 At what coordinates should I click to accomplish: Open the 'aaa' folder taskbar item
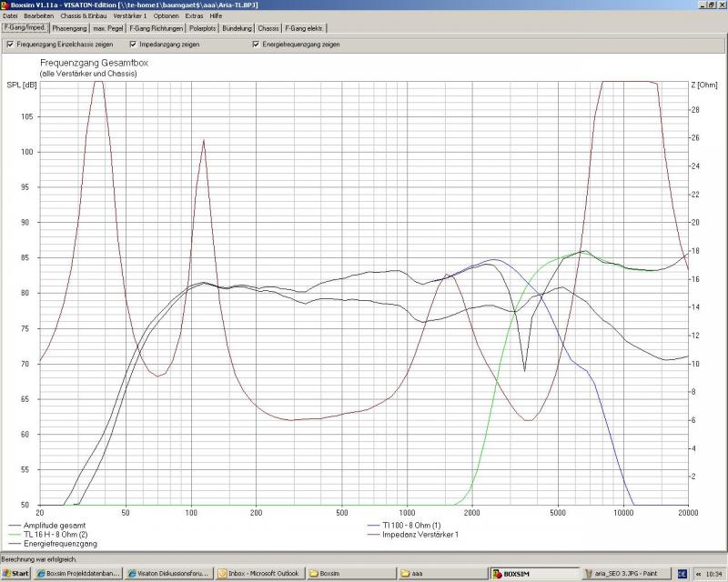click(x=441, y=574)
